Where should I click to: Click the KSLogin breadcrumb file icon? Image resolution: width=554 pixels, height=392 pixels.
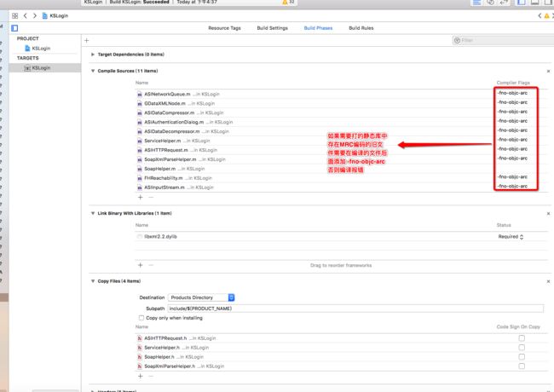[x=45, y=16]
